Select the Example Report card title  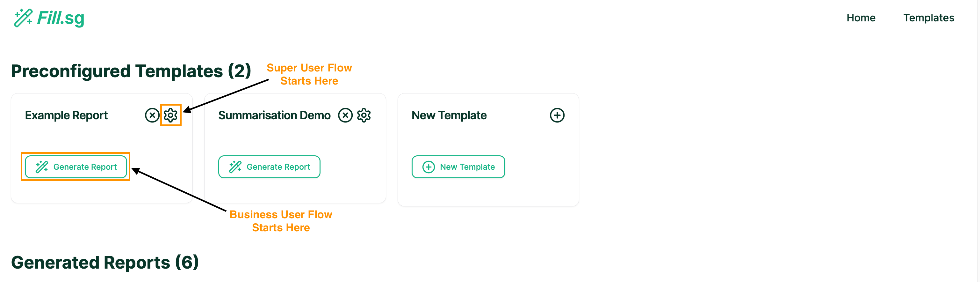click(x=66, y=115)
